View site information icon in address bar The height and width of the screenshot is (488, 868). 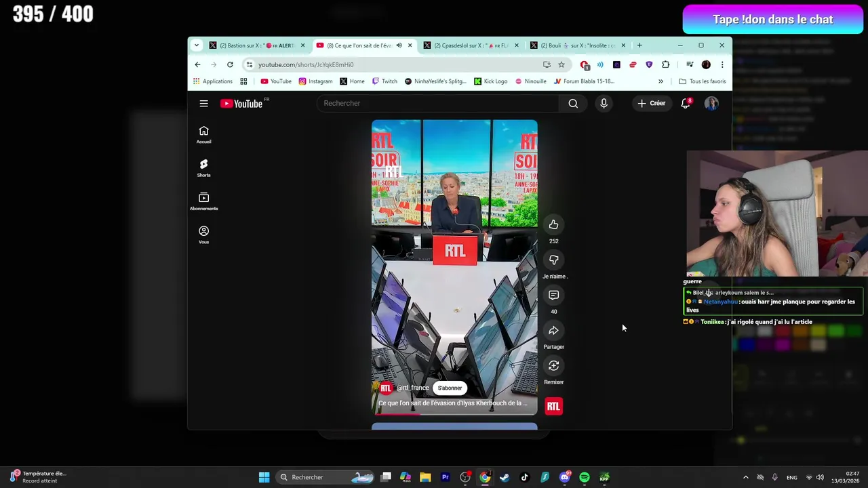(x=250, y=64)
